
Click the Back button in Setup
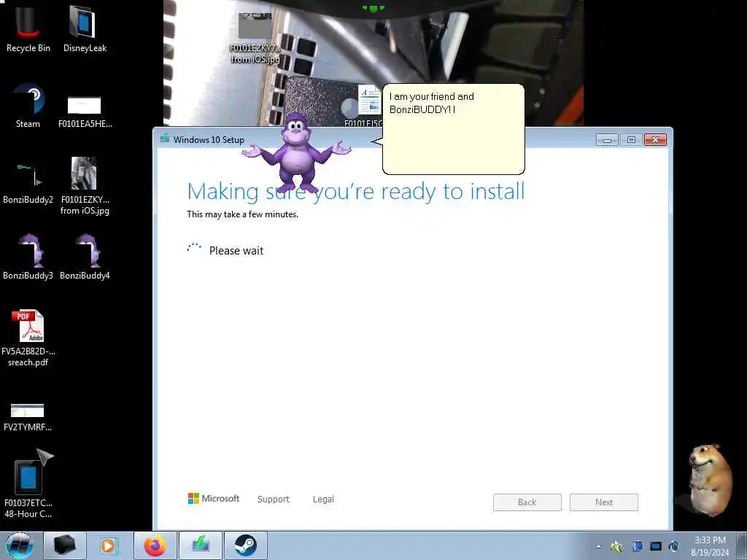coord(527,502)
